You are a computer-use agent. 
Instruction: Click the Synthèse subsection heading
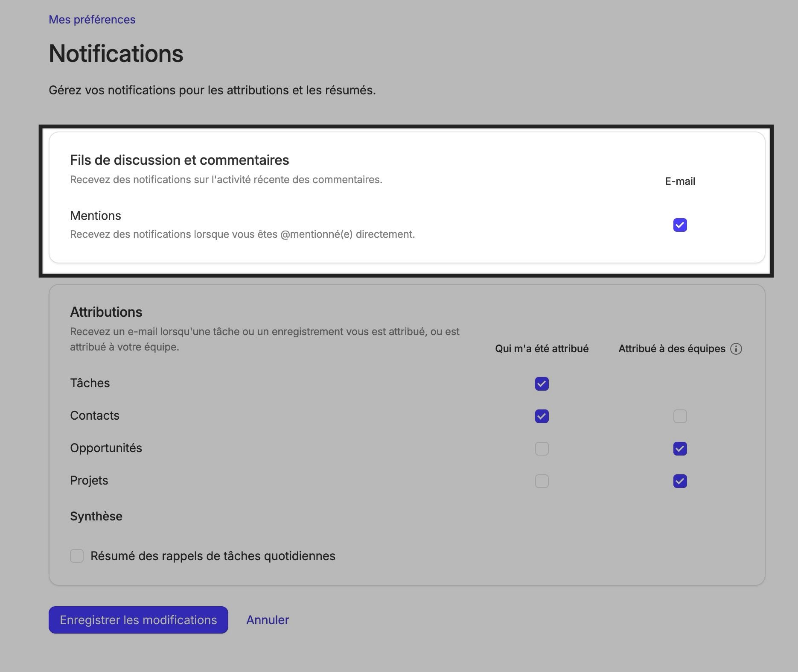click(96, 516)
